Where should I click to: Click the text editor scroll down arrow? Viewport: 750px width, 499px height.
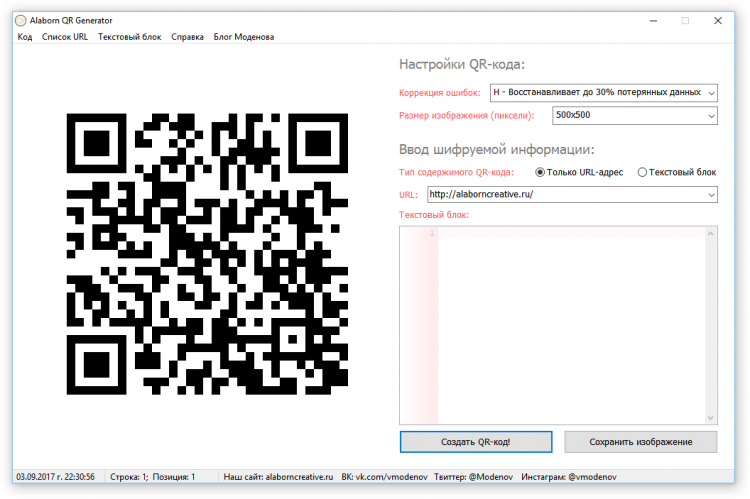tap(710, 418)
